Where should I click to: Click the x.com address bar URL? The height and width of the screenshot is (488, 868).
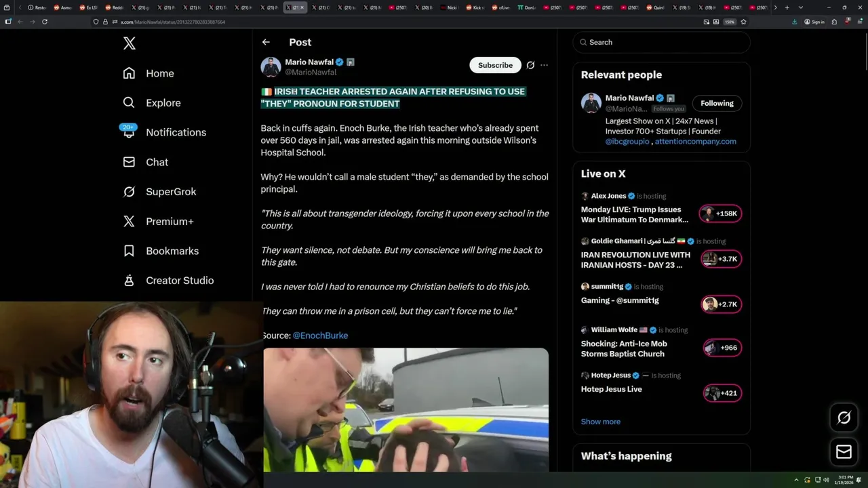173,22
